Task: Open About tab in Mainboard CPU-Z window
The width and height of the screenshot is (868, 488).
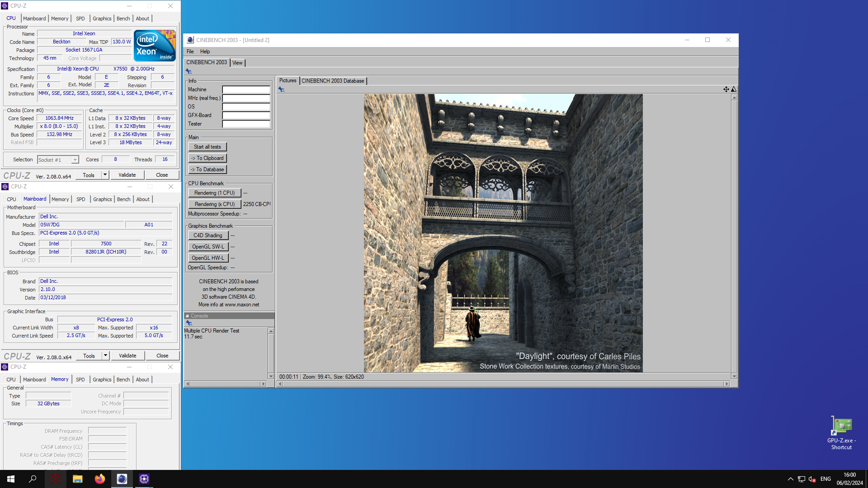Action: coord(143,199)
